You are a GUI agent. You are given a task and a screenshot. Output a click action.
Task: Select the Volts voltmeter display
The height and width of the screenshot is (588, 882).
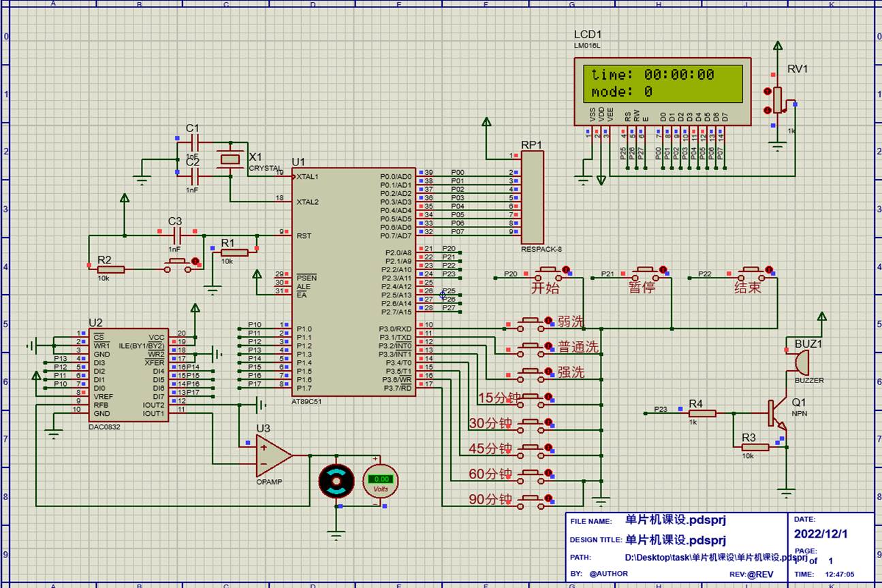pos(379,481)
